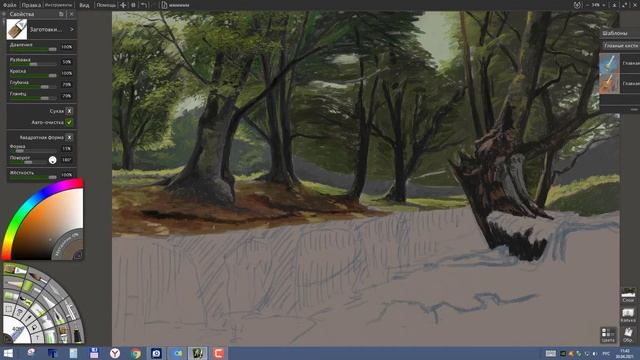Click the brush preset preview thumbnail
Screen dimensions: 640x360
click(x=17, y=29)
